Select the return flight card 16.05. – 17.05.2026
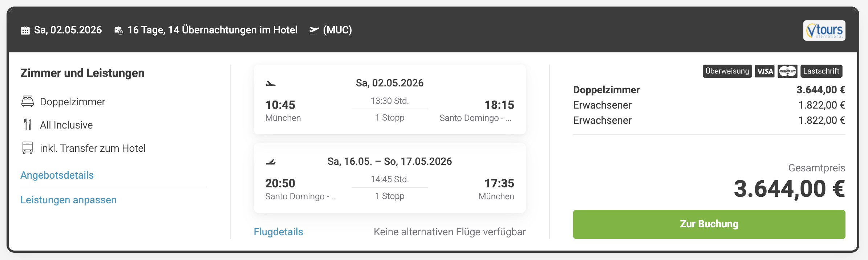 390,178
